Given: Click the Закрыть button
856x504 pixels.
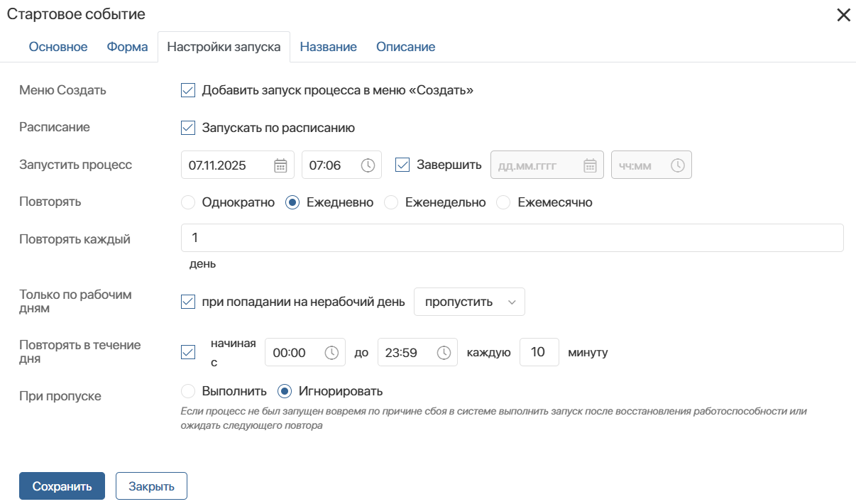Looking at the screenshot, I should tap(151, 486).
